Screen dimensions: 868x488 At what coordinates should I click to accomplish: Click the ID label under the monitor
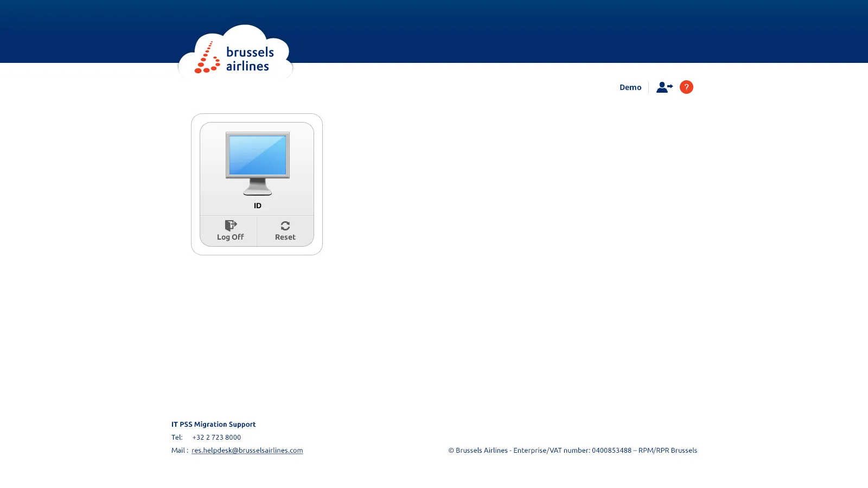pyautogui.click(x=258, y=206)
